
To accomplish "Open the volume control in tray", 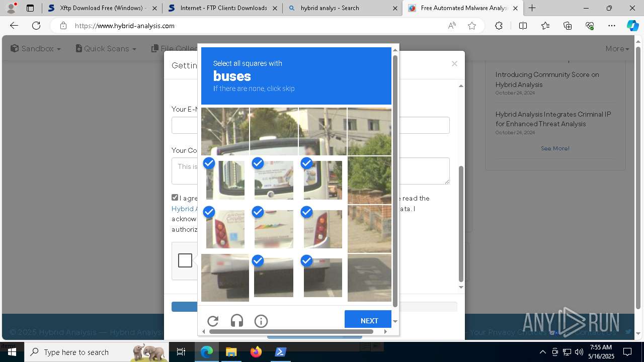I will coord(579,352).
